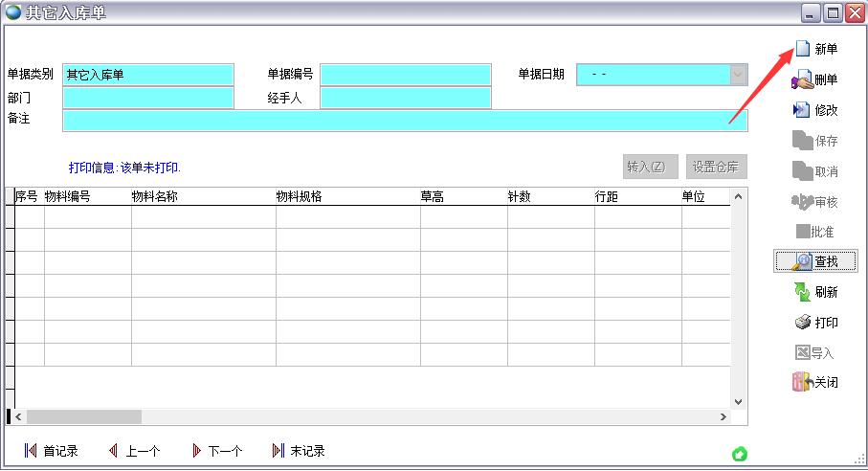
Task: Click the 刷新 refresh icon
Action: pyautogui.click(x=802, y=292)
